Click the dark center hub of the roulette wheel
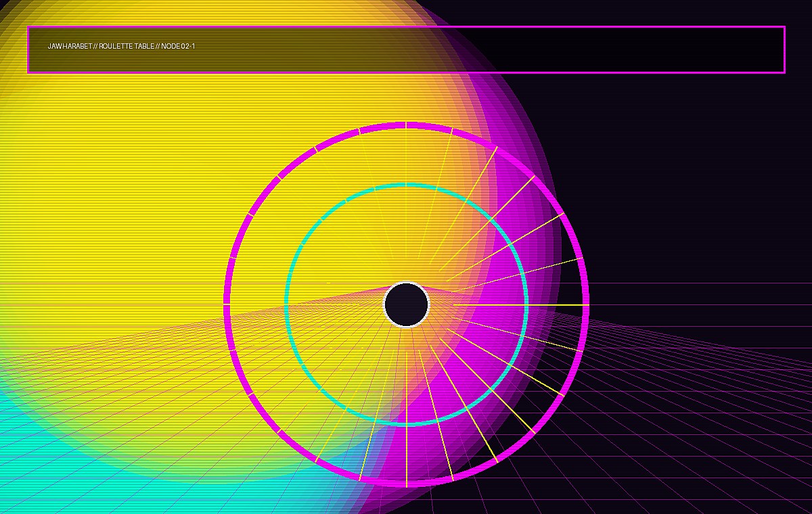Image resolution: width=812 pixels, height=514 pixels. [406, 304]
